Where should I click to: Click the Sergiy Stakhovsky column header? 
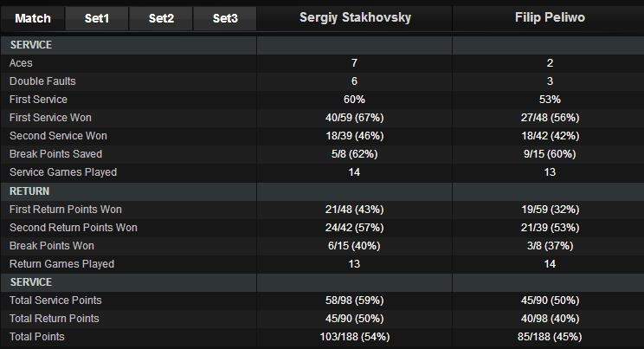click(354, 17)
